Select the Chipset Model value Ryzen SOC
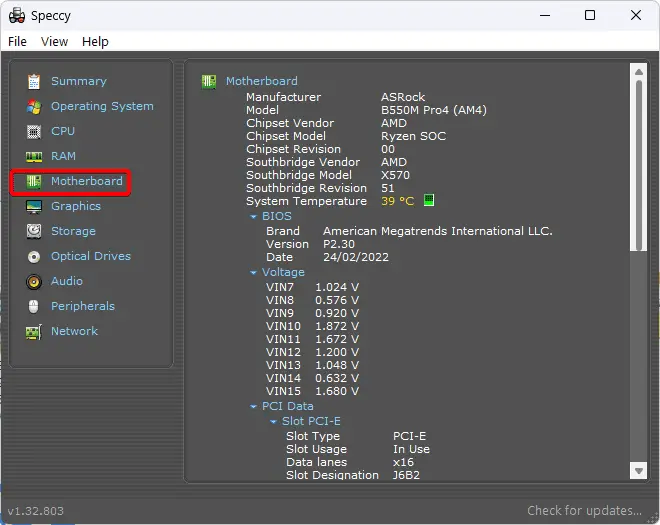 [413, 136]
